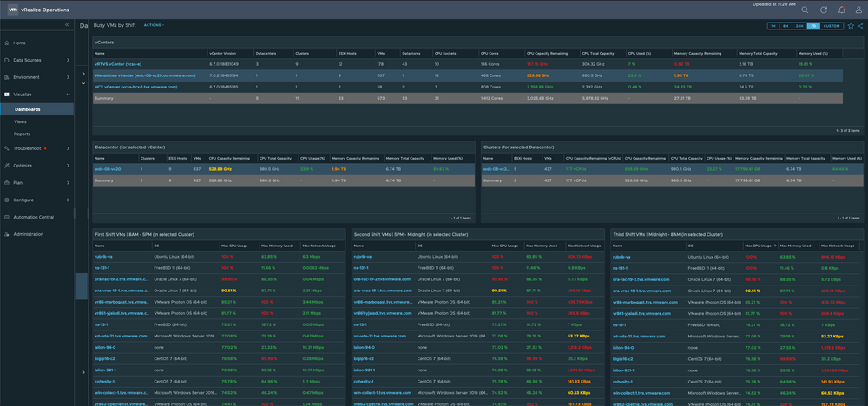
Task: Sort vCenters by Memory Used (%) column
Action: (x=813, y=53)
